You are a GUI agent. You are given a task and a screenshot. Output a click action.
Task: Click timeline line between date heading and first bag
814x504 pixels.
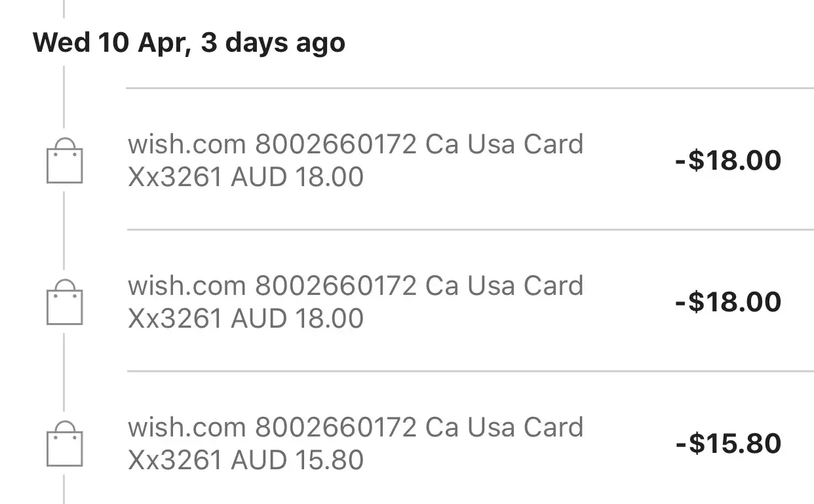[64, 98]
